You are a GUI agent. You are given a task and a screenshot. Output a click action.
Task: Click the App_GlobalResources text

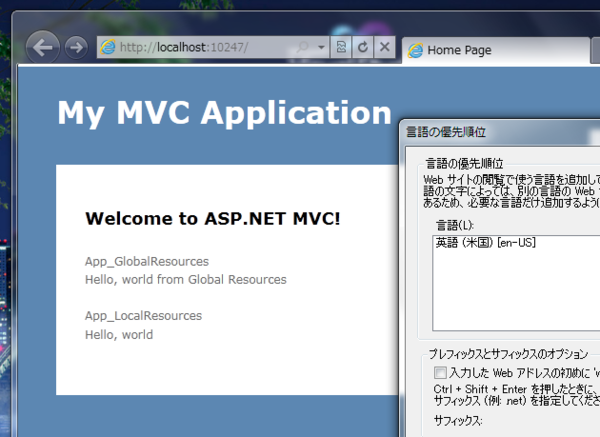pos(147,262)
